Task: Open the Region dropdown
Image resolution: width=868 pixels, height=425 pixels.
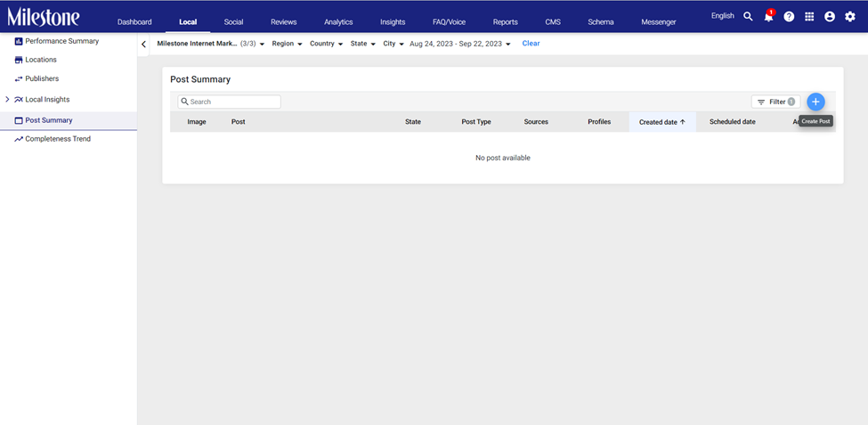Action: 287,44
